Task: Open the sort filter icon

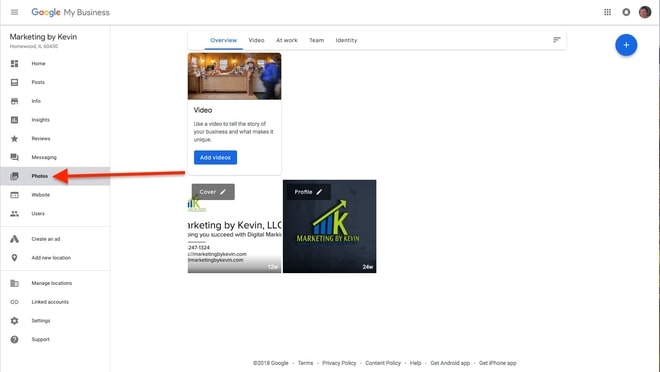Action: [x=556, y=40]
